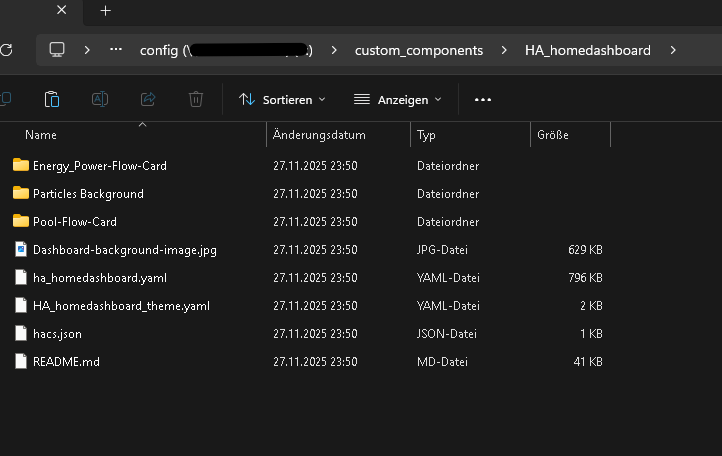
Task: Click the Dateiordner type of Pool-Flow-Card
Action: coord(448,222)
